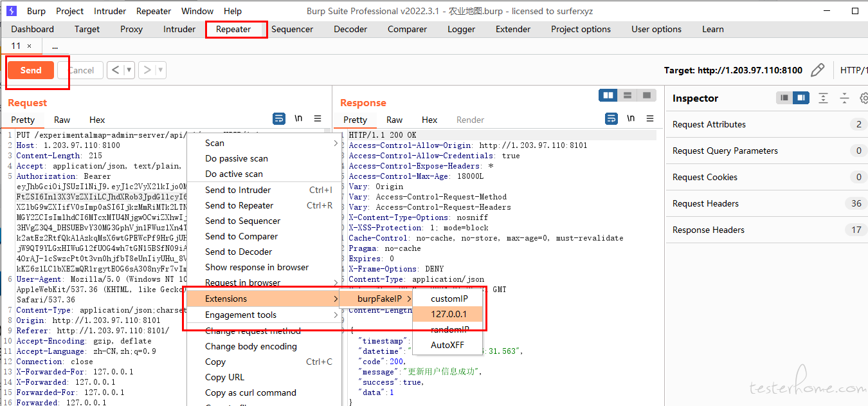The width and height of the screenshot is (868, 406).
Task: Select Send to Intruder
Action: (264, 190)
